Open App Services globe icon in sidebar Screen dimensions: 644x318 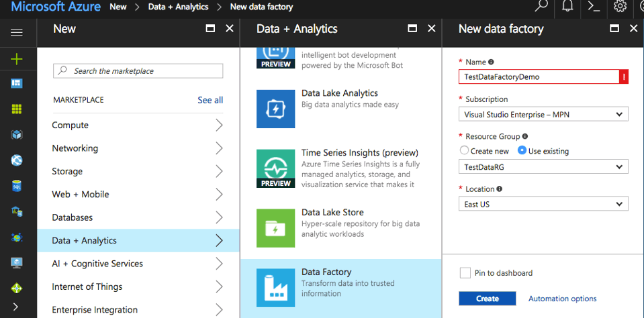[16, 160]
